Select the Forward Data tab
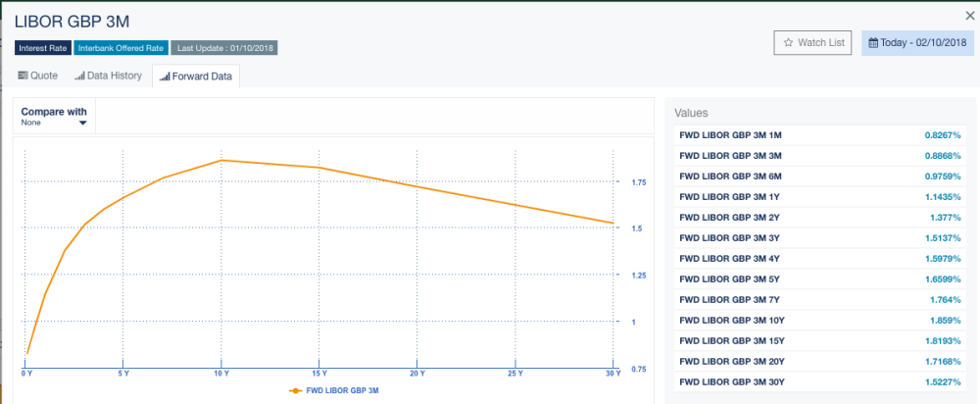Screen dimensions: 980x404 [x=196, y=76]
